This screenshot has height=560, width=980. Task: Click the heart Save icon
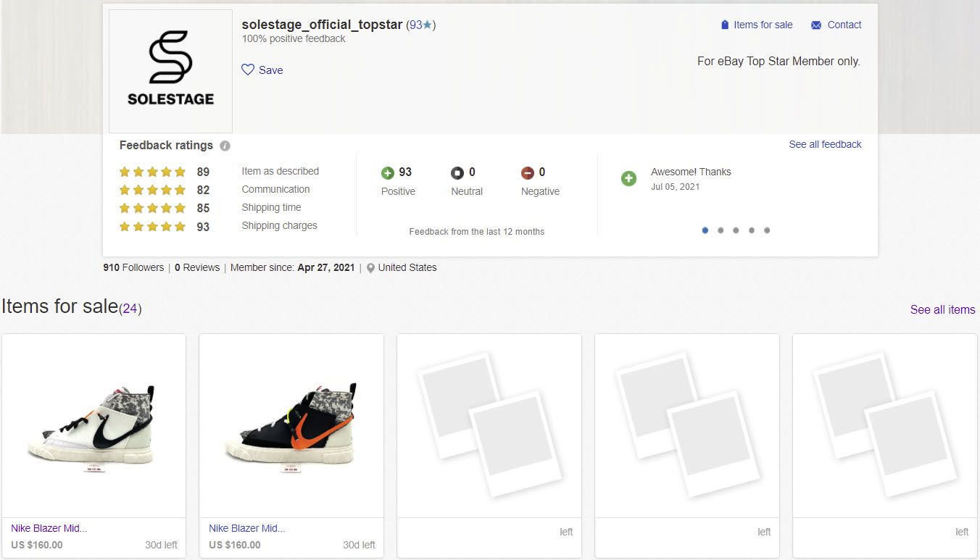pos(248,70)
